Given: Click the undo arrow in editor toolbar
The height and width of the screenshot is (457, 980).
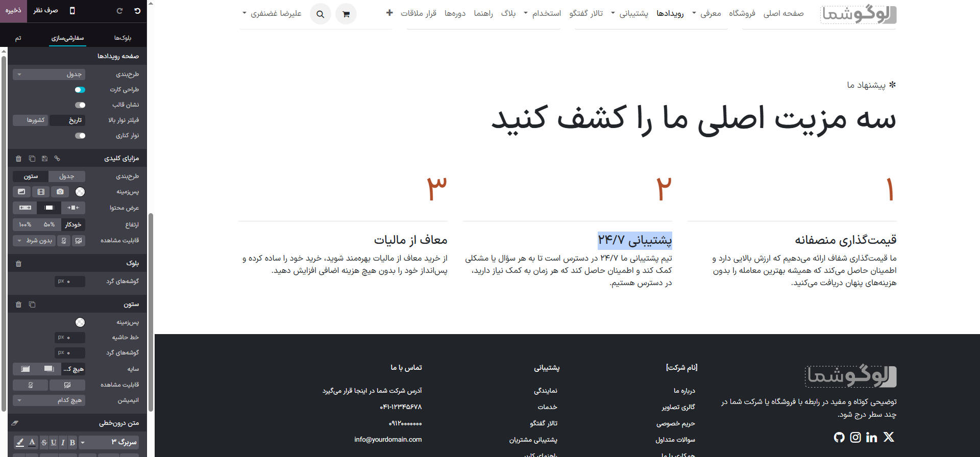Looking at the screenshot, I should click(137, 11).
